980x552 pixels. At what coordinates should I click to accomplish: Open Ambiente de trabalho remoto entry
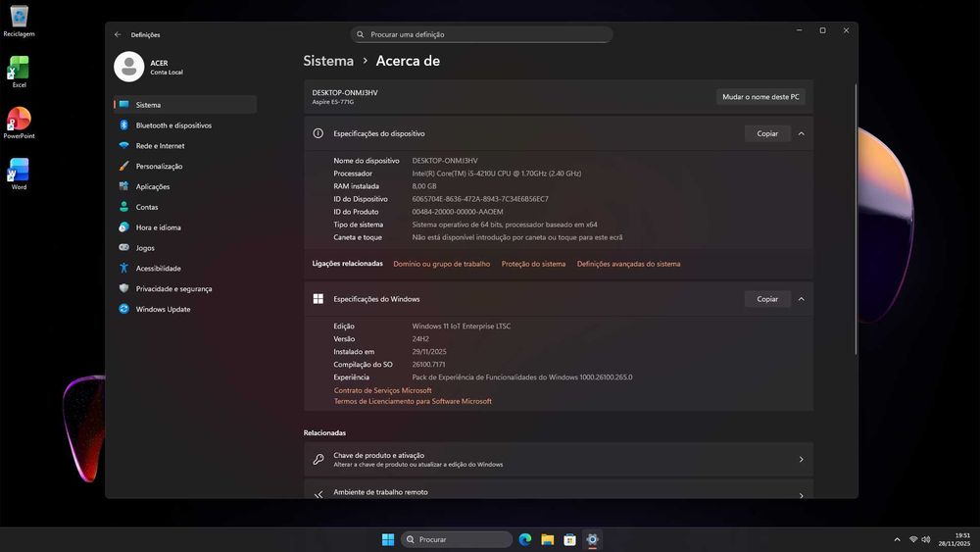[x=559, y=489]
